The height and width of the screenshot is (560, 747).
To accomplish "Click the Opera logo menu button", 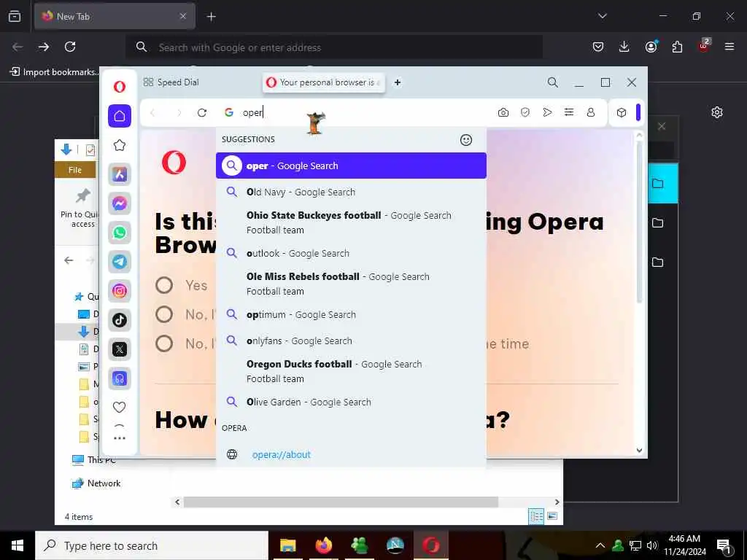I will click(x=120, y=86).
